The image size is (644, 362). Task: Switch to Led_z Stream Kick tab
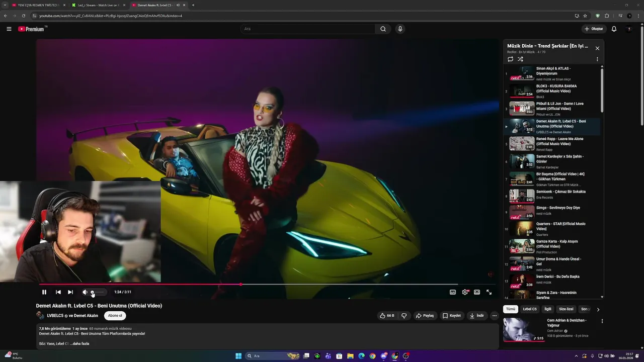(99, 5)
